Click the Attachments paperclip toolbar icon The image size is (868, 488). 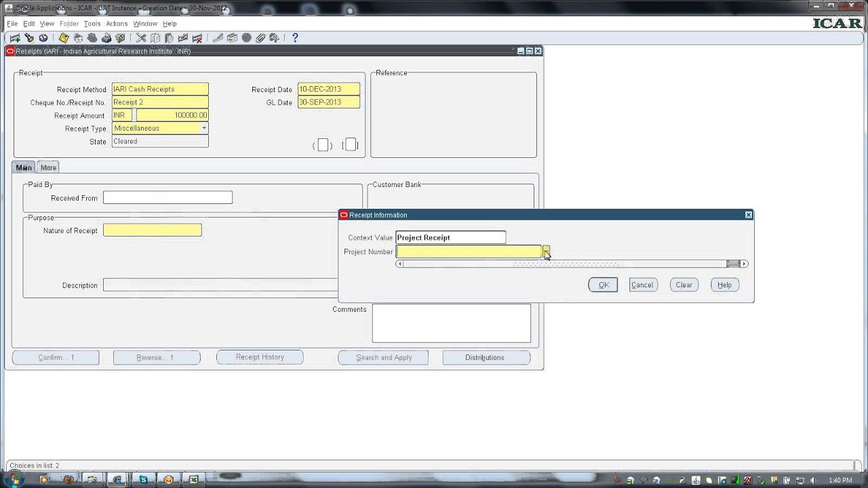coord(260,38)
